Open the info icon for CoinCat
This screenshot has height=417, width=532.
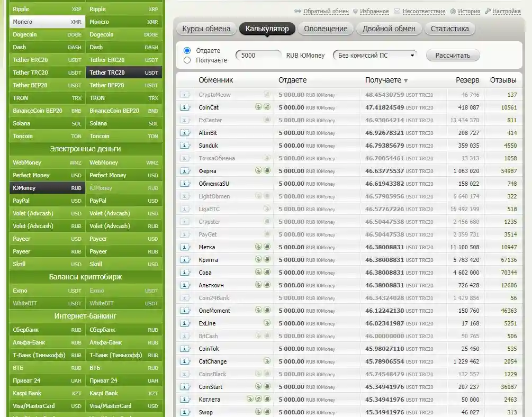(x=185, y=107)
